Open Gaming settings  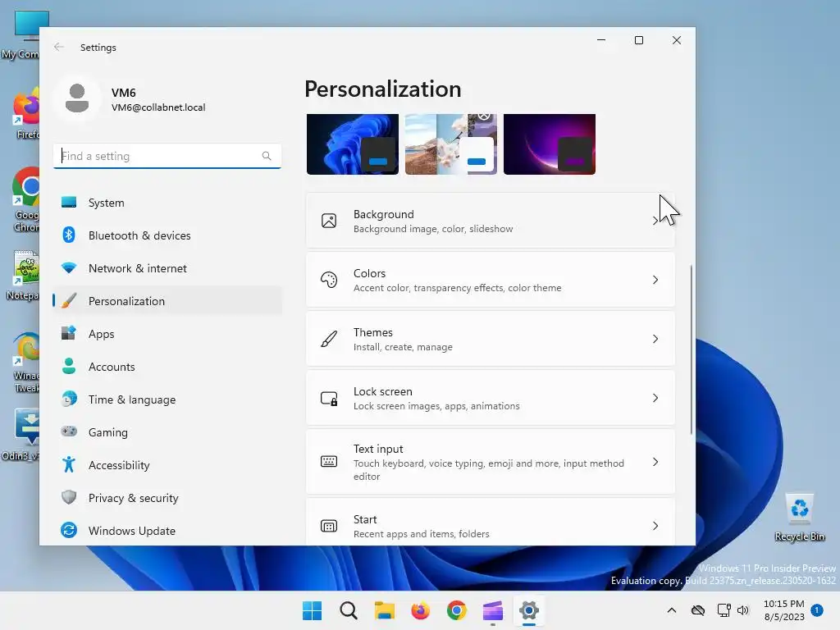(167, 432)
